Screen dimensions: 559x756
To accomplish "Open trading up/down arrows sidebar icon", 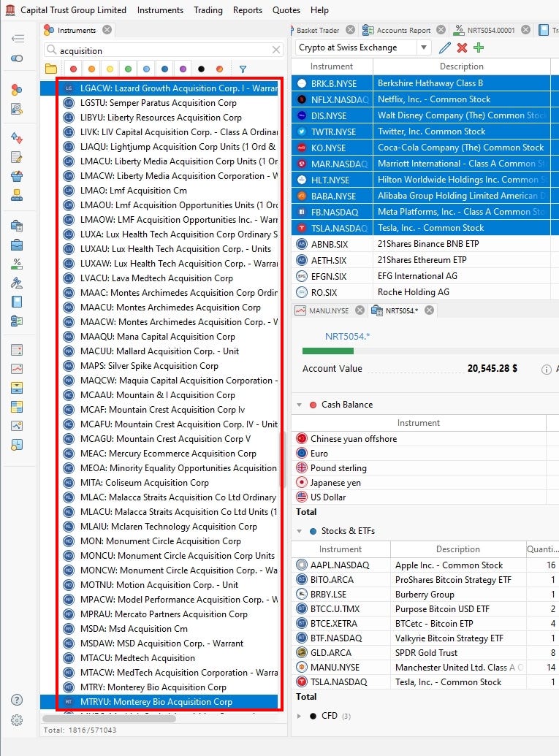I will coord(17,138).
